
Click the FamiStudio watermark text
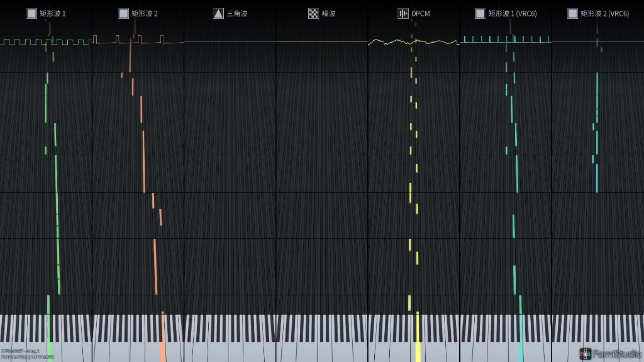tap(617, 354)
